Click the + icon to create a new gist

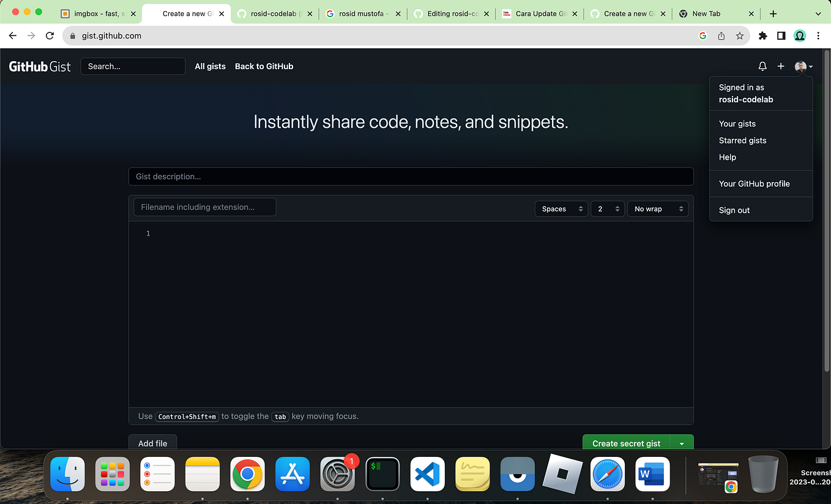tap(781, 66)
